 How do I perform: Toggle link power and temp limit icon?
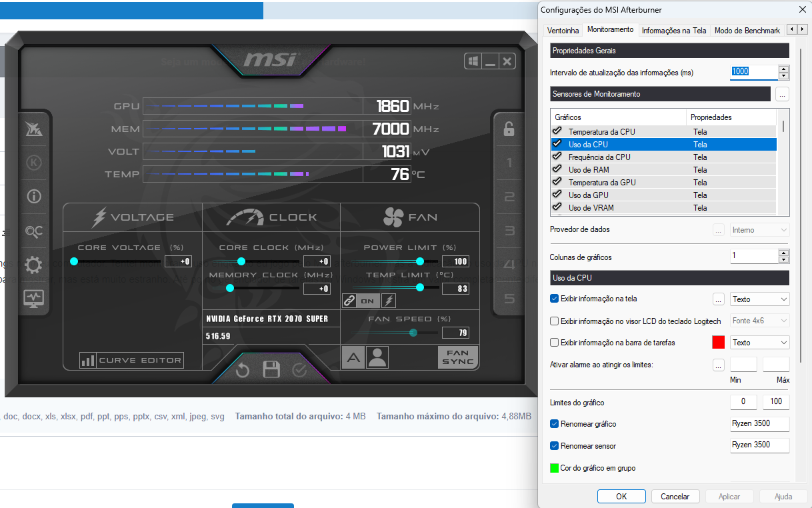tap(349, 301)
